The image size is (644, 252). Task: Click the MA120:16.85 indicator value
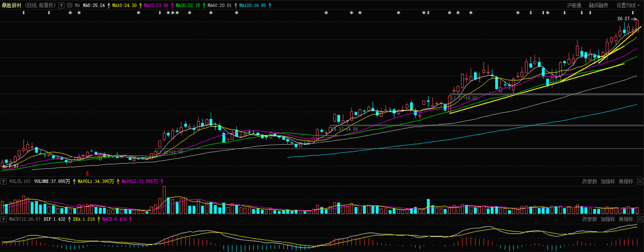point(252,5)
